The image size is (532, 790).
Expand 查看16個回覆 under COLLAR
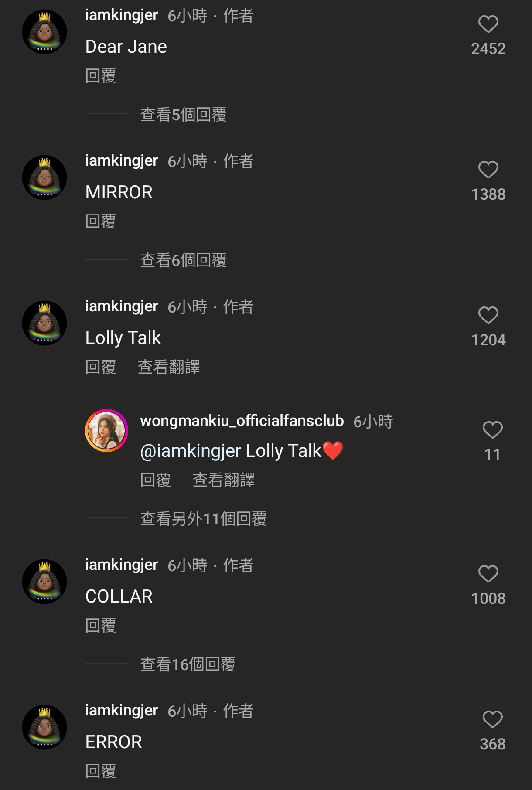click(188, 664)
